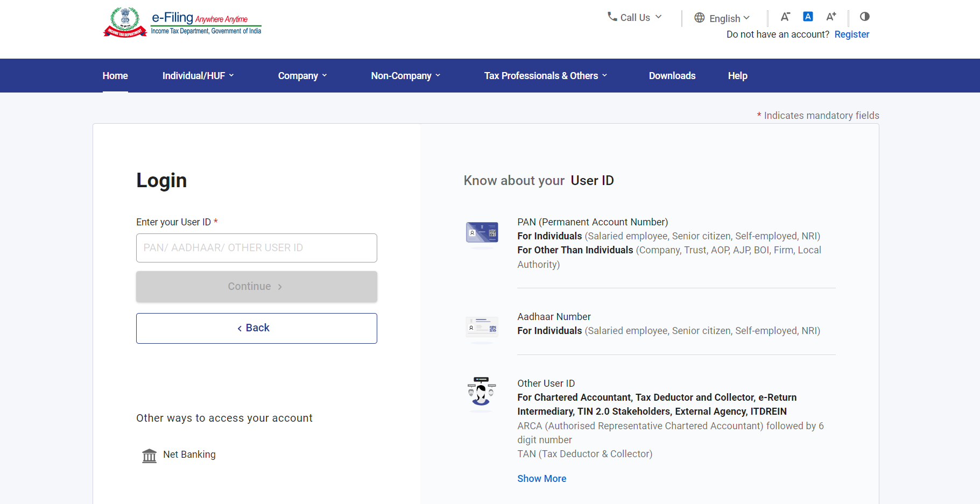Screen dimensions: 980x504
Task: Expand the Individual/HUF menu
Action: tap(198, 76)
